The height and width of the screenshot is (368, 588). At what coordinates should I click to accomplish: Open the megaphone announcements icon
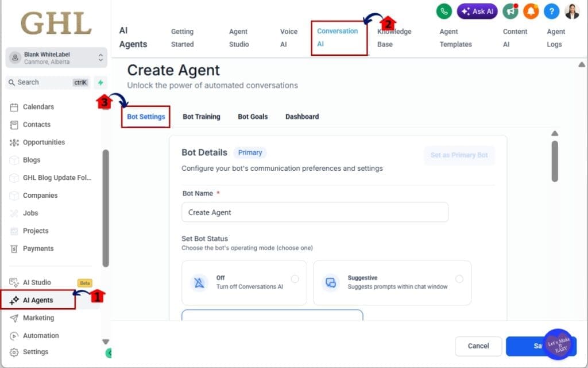[x=510, y=11]
